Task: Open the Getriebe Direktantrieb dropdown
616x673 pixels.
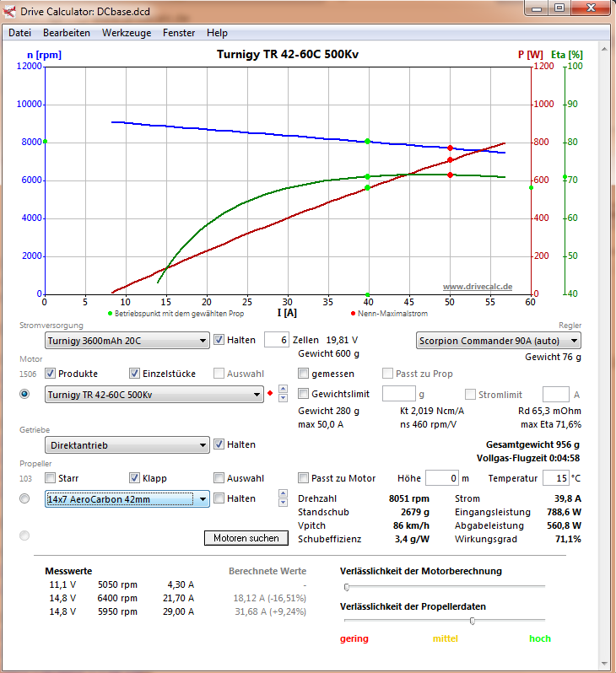Action: tap(127, 445)
